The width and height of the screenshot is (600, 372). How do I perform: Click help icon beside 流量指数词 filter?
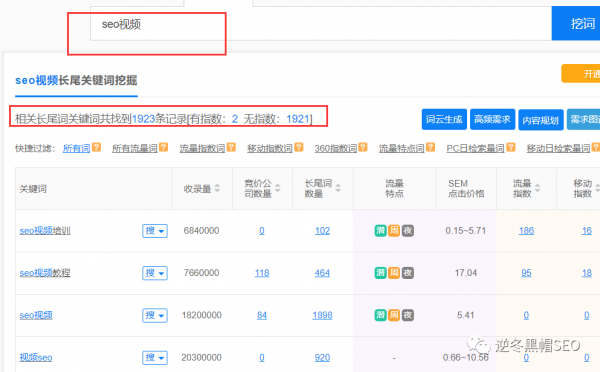[x=231, y=147]
